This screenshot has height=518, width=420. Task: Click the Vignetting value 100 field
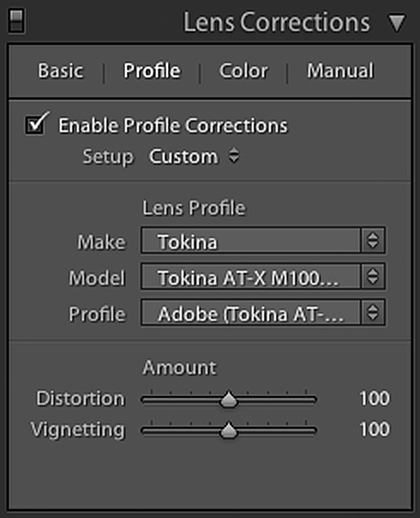point(374,429)
